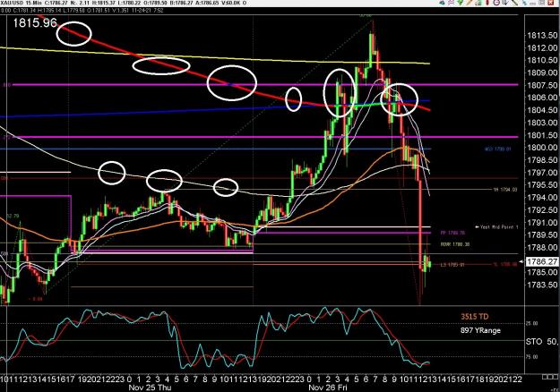Click the 1792.50 price axis label
Viewport: 560px width, 392px height.
click(542, 209)
